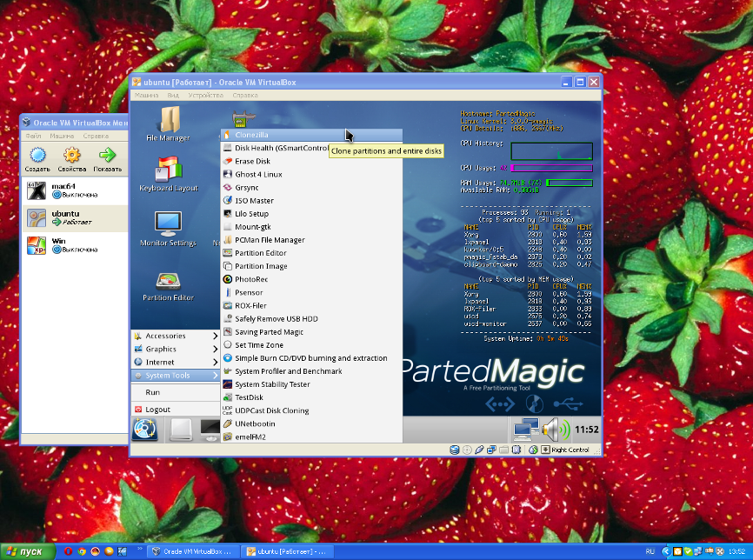Click the network monitors icon in panel

click(523, 429)
